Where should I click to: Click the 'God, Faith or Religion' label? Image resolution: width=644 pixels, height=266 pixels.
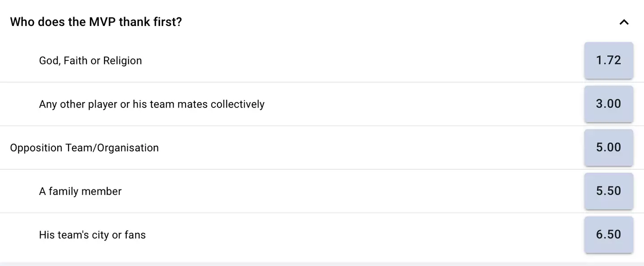click(90, 60)
